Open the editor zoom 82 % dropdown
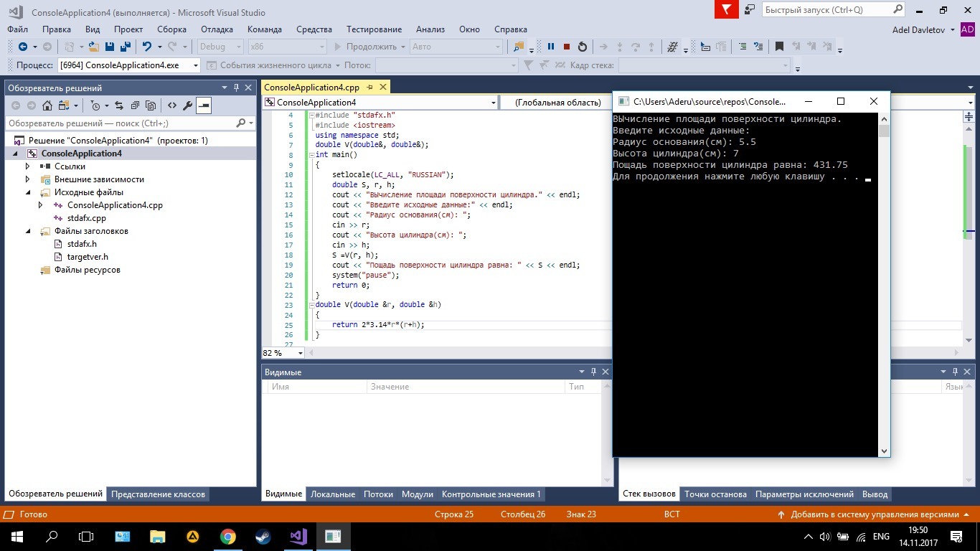 (301, 353)
